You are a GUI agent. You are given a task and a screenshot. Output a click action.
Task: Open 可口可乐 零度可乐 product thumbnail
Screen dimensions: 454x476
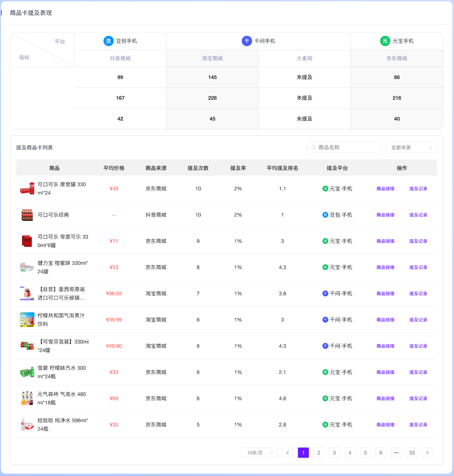click(x=27, y=241)
